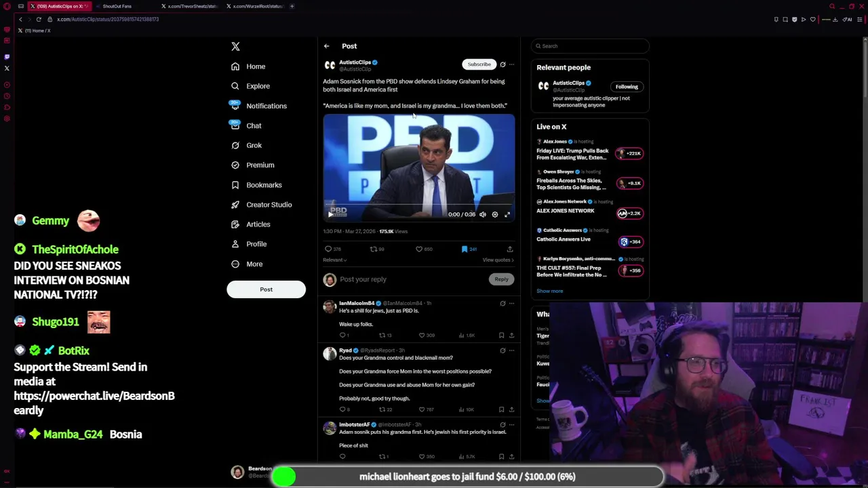Click the X logo in sidebar
The height and width of the screenshot is (488, 868).
[x=235, y=46]
